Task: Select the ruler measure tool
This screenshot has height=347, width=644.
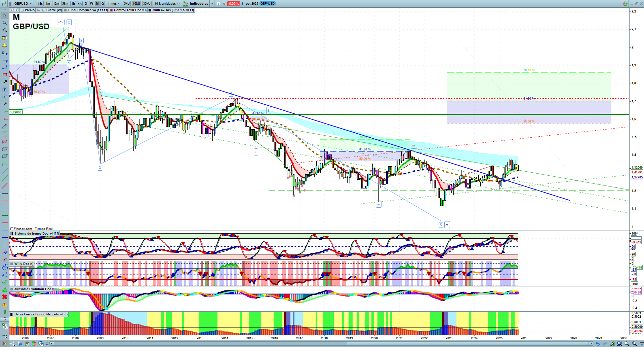Action: pos(5,127)
